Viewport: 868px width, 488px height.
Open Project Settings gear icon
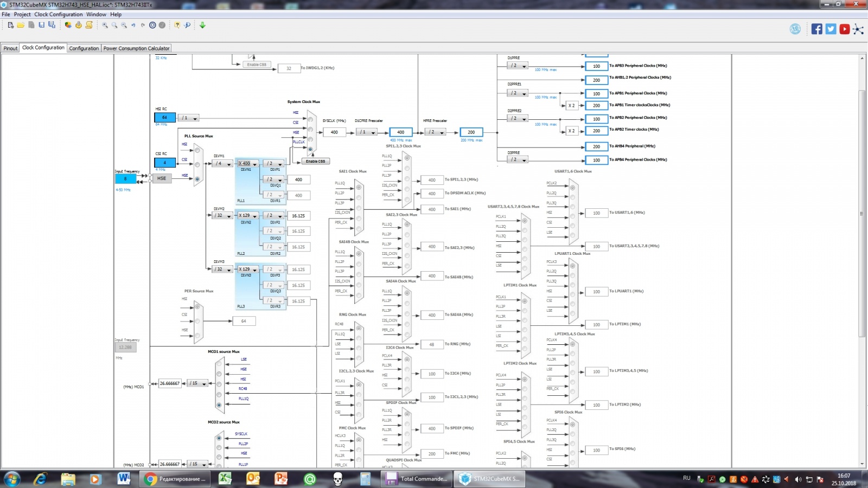(79, 25)
